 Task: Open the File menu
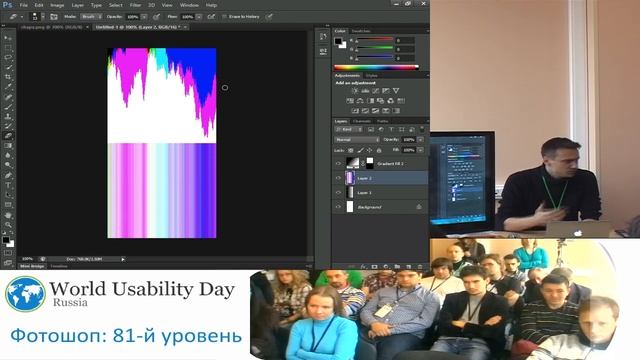(x=24, y=5)
